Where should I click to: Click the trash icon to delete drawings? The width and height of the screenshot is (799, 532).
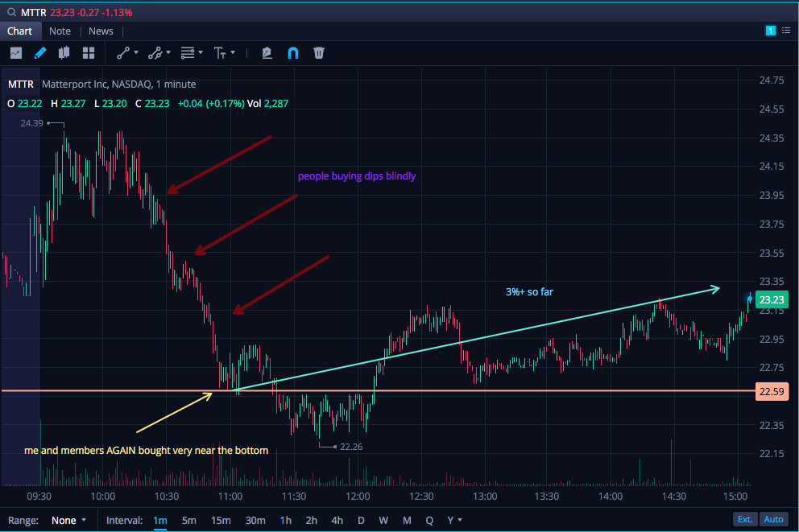(x=319, y=53)
